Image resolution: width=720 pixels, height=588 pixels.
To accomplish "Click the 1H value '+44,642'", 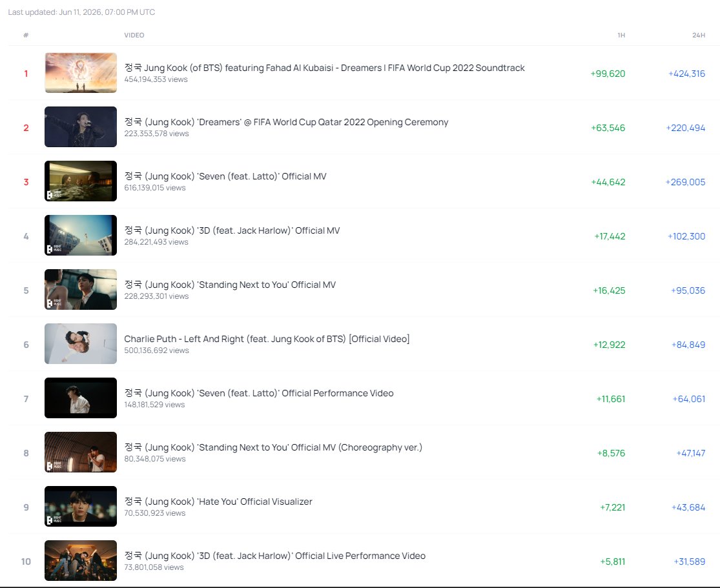I will [x=608, y=182].
